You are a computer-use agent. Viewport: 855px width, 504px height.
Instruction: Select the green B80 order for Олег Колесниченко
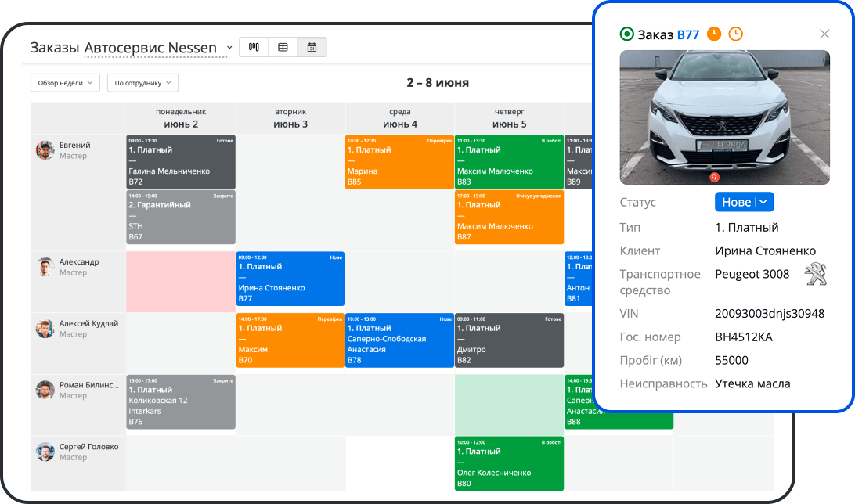(509, 463)
